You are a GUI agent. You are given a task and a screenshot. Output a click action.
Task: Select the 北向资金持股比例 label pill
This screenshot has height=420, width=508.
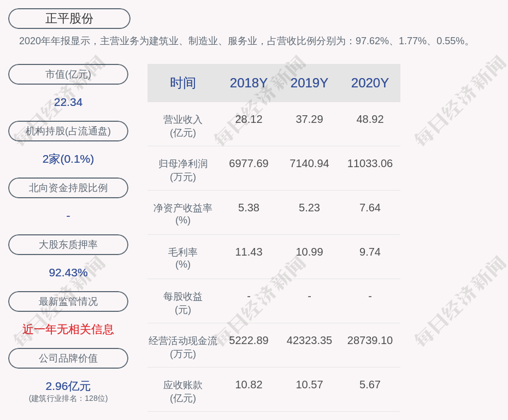(68, 188)
